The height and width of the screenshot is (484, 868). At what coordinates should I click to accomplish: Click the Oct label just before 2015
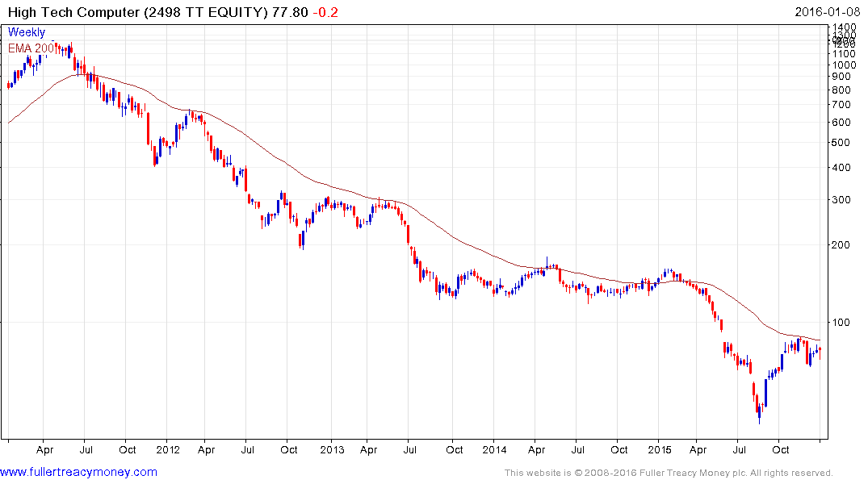[619, 449]
